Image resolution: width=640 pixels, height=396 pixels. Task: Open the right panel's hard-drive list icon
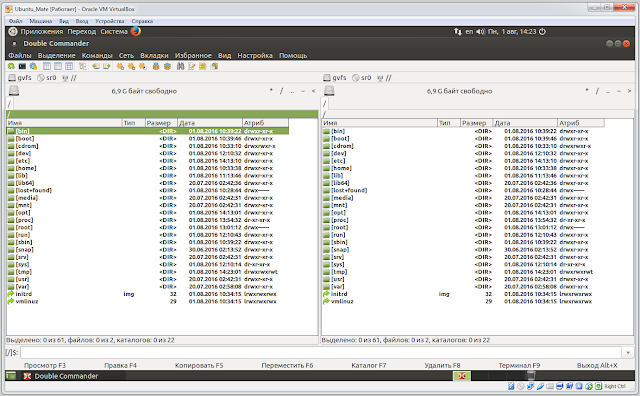[x=329, y=91]
